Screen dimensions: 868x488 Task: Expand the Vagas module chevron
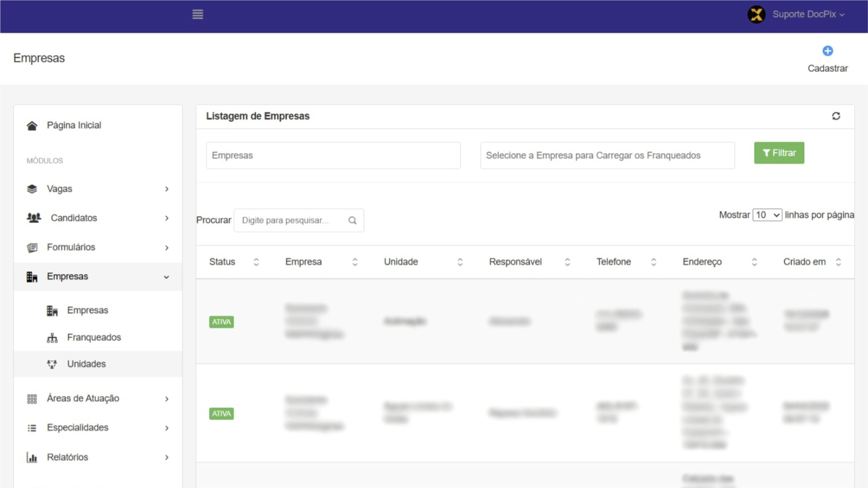pyautogui.click(x=166, y=189)
